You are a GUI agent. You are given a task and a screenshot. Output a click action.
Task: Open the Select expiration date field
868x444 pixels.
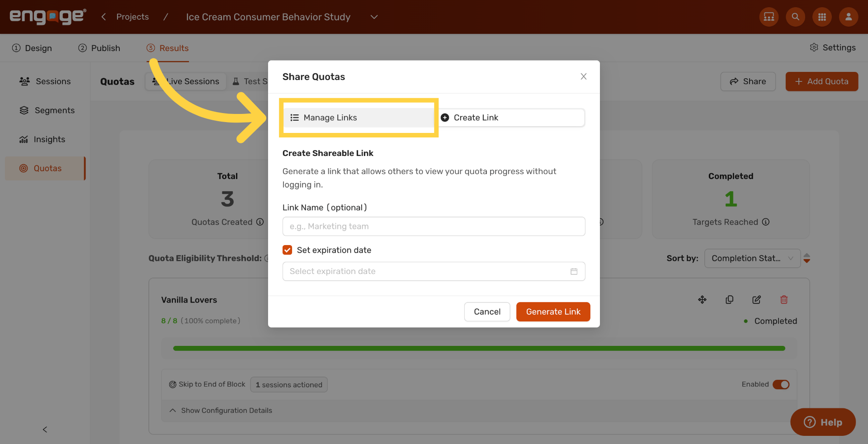(x=434, y=271)
